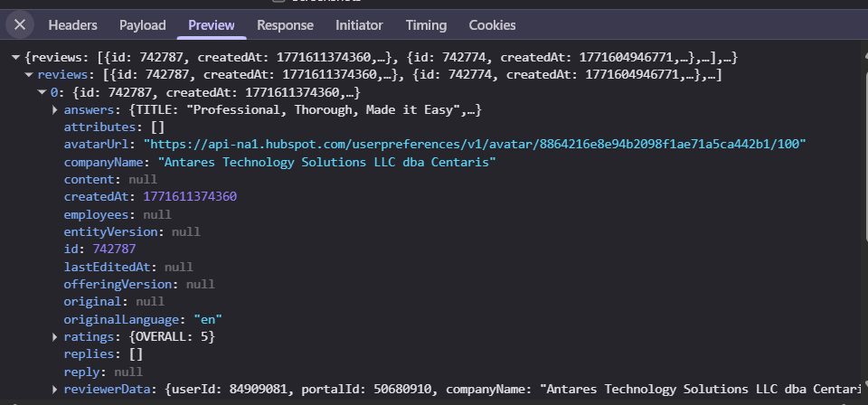868x405 pixels.
Task: Expand the answers object
Action: click(x=55, y=110)
